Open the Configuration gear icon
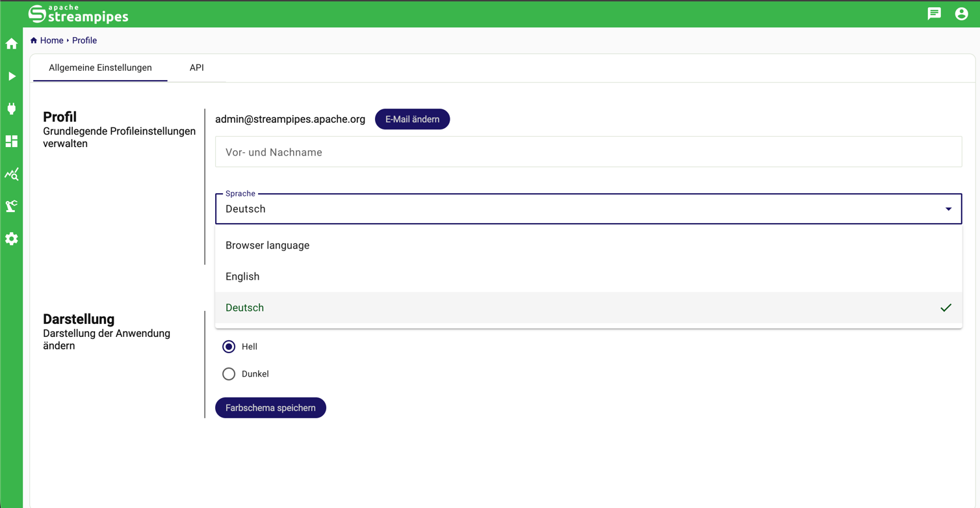 pyautogui.click(x=12, y=239)
